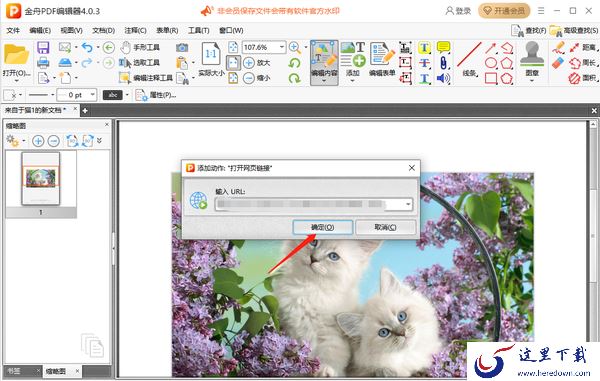Select the Highlight Text tool

coord(424,48)
